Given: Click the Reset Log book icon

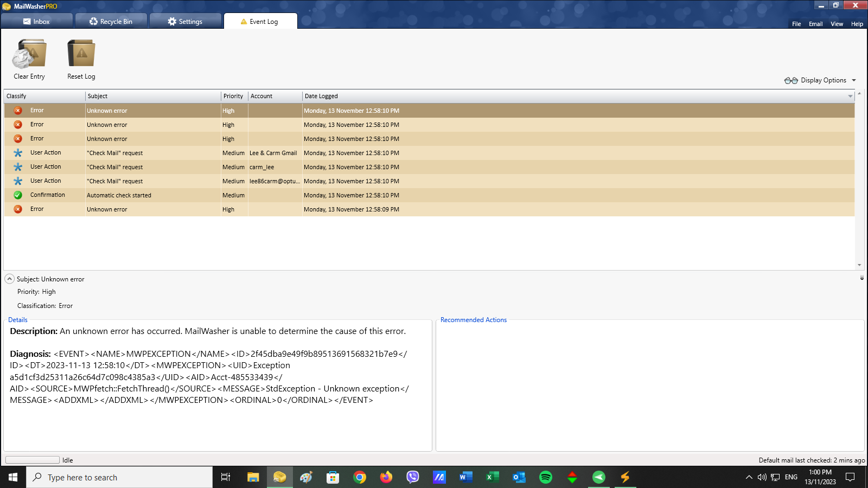Looking at the screenshot, I should click(81, 54).
